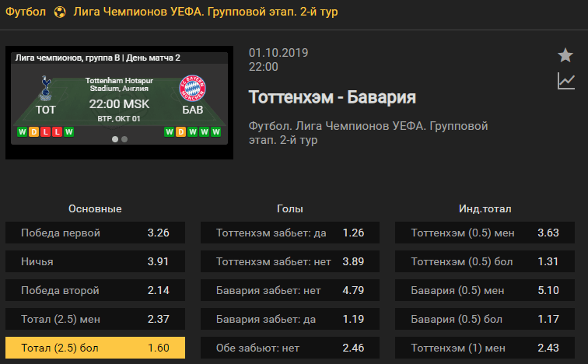The height and width of the screenshot is (364, 588).
Task: Choose Бавария забьет: да at 1.19
Action: pos(290,319)
